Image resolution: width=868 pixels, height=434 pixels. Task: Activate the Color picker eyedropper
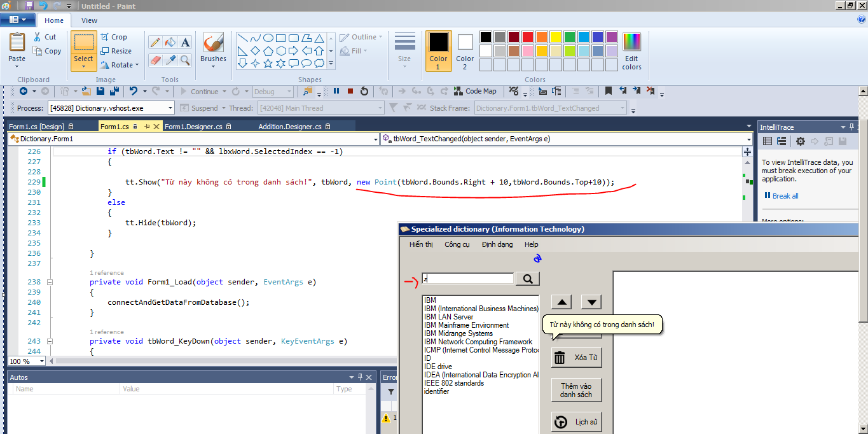170,60
